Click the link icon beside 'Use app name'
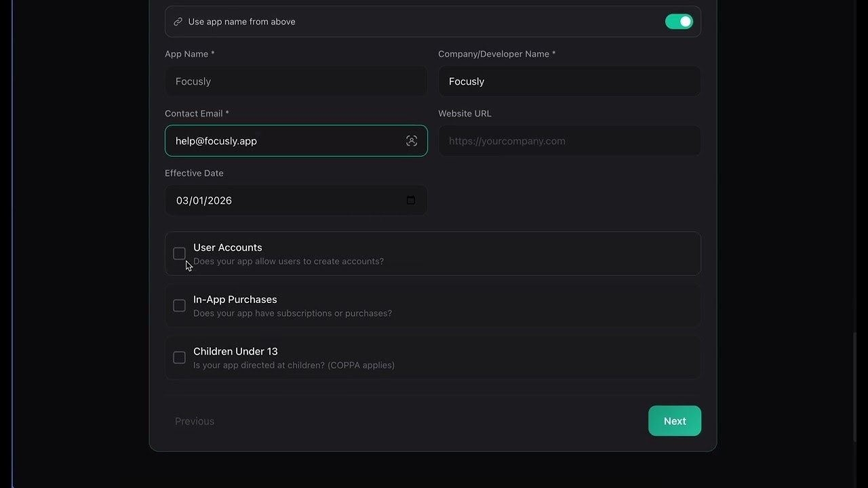 pos(178,22)
